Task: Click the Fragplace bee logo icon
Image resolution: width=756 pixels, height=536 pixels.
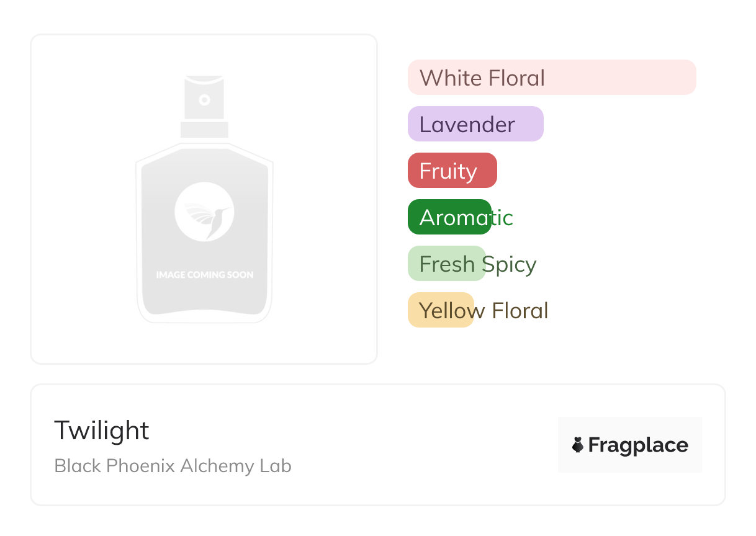Action: click(578, 445)
